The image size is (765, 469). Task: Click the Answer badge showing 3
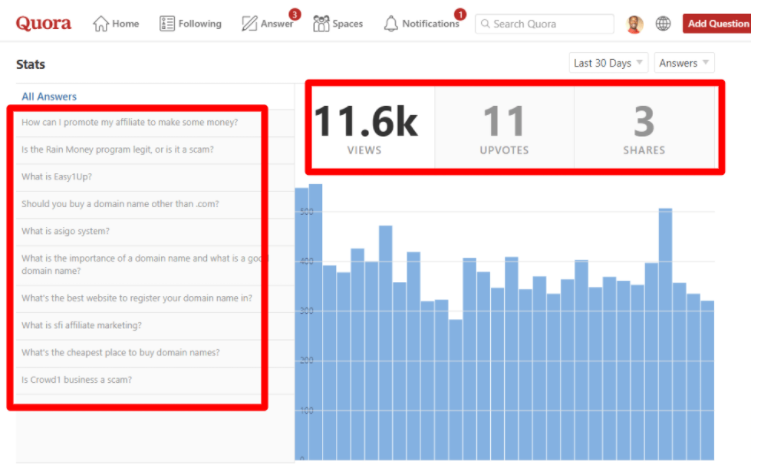click(294, 14)
